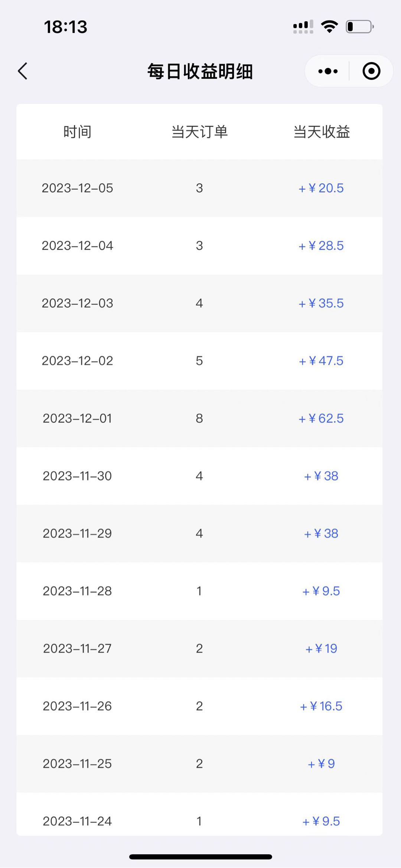Tap the +¥28.5 earnings amount
The height and width of the screenshot is (868, 401).
pyautogui.click(x=322, y=246)
